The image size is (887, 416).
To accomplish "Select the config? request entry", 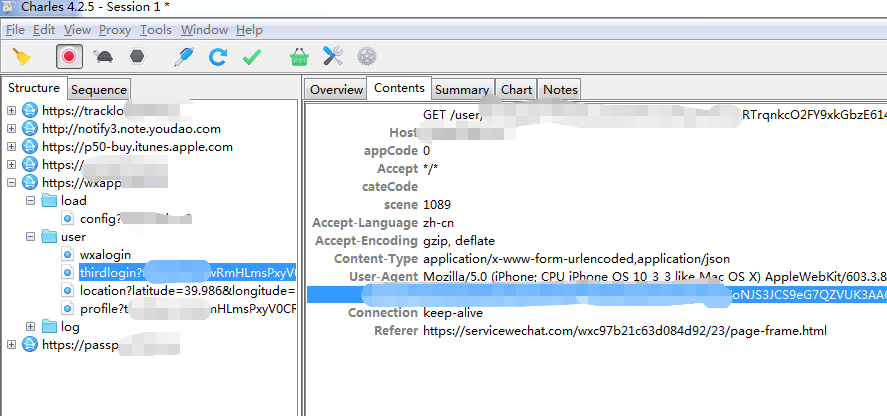I will 136,218.
